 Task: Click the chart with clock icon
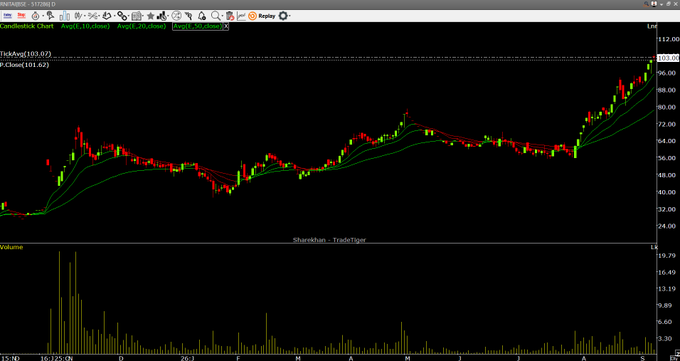(x=162, y=16)
